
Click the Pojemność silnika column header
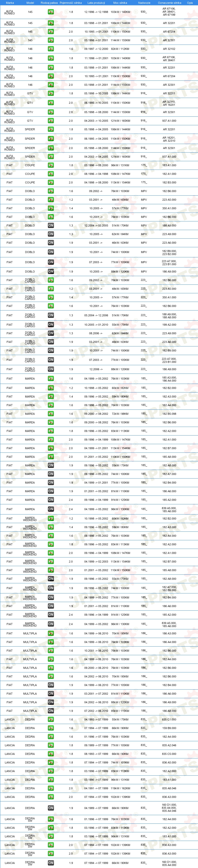click(x=71, y=3)
